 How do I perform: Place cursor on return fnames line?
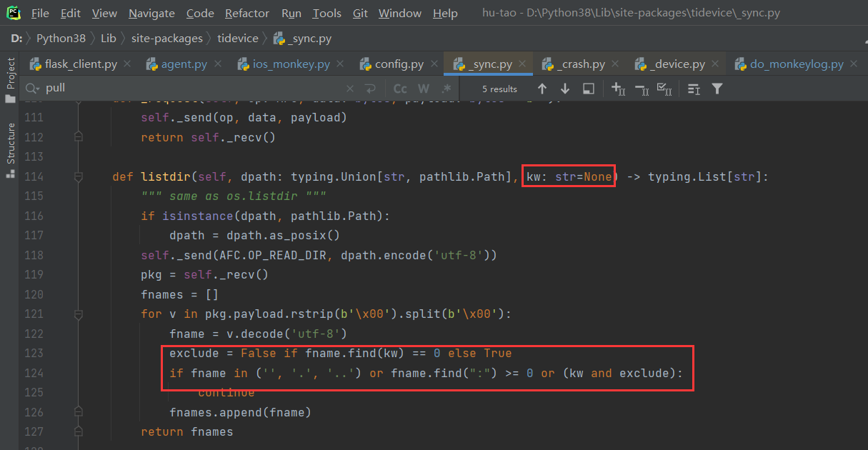(x=186, y=431)
